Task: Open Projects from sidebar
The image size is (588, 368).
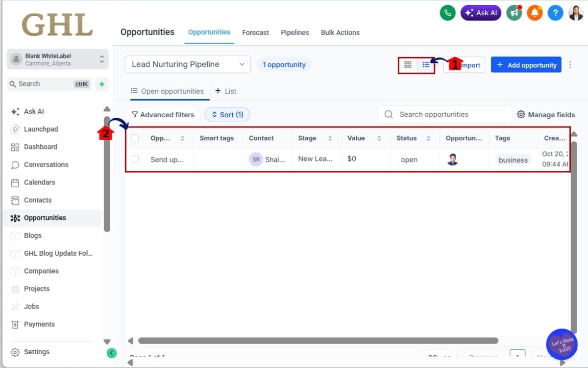Action: 37,289
